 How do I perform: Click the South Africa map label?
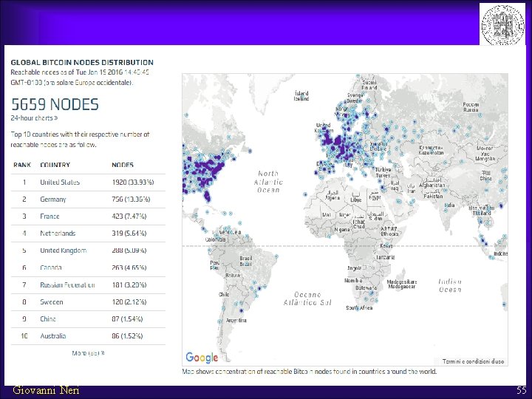click(x=359, y=307)
